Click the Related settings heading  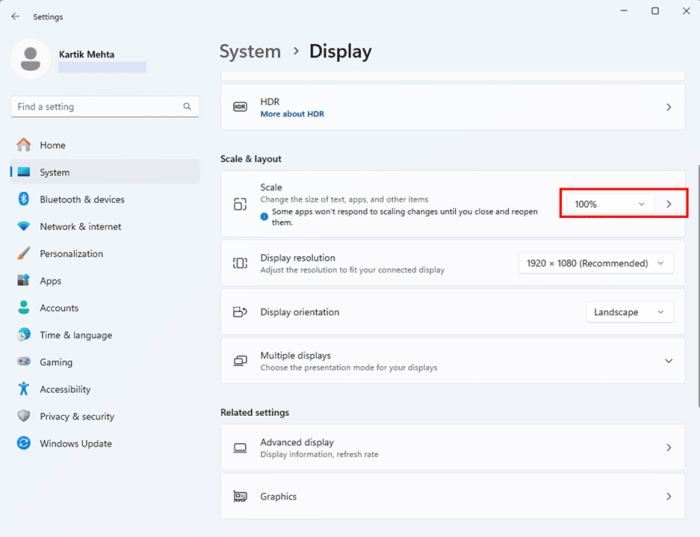(x=255, y=412)
